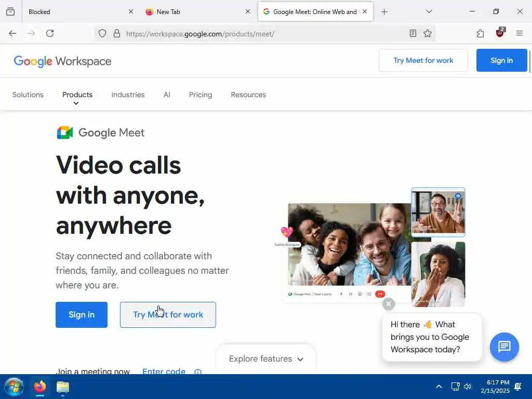Screen dimensions: 532x399
Task: Switch to the Blocked tab
Action: 79,12
